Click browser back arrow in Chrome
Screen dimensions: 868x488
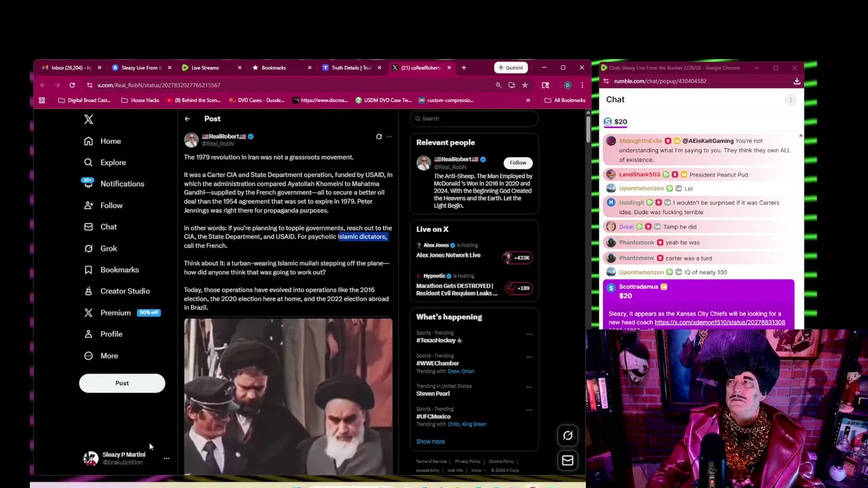[43, 85]
